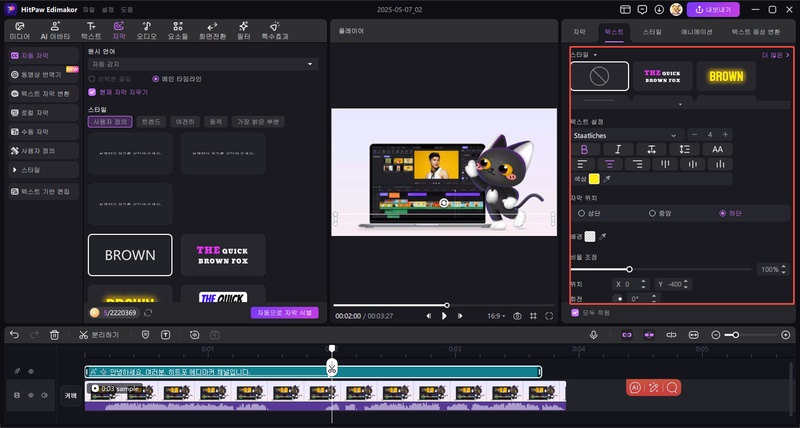
Task: Click the 분리하기 scissors split tool
Action: coord(99,335)
